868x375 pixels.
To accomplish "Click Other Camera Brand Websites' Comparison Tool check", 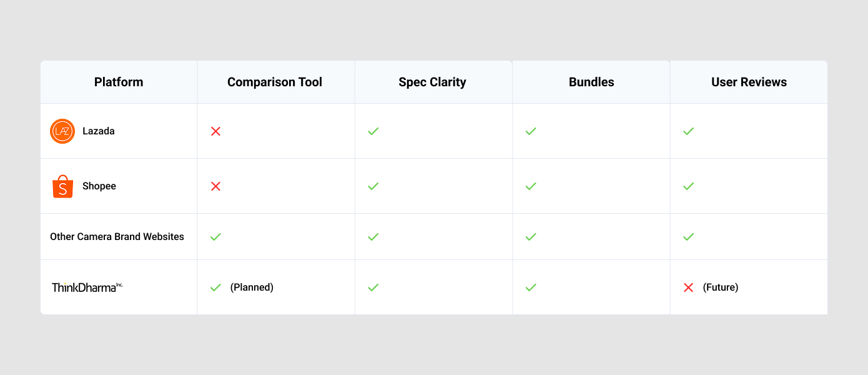I will 215,237.
